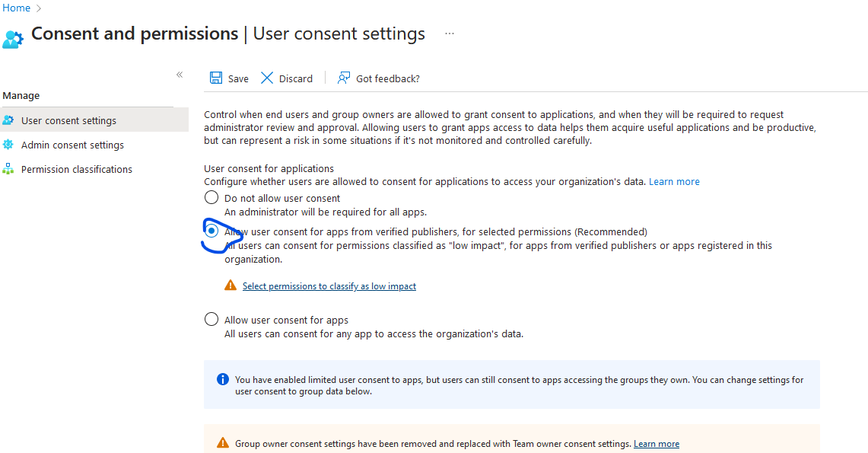
Task: Click the User consent settings sidebar icon
Action: point(8,120)
